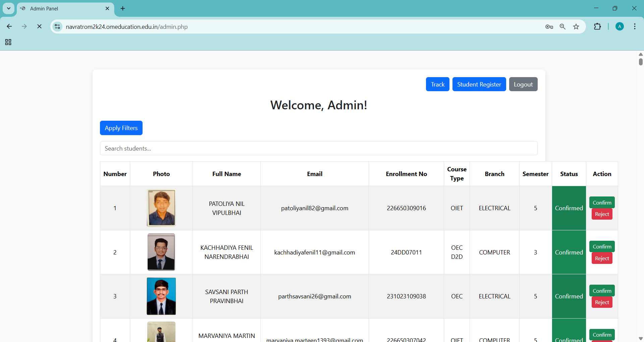View site information icon in address bar

(58, 26)
